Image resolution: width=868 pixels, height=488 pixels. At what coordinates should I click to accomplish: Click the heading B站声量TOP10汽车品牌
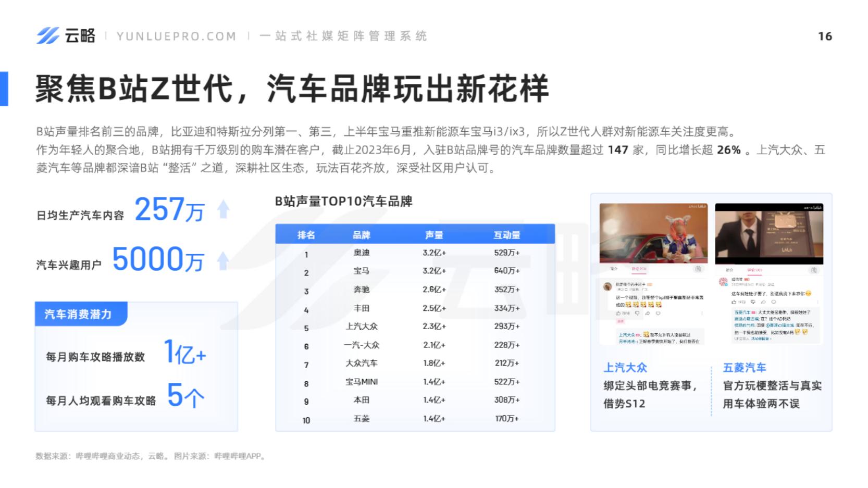click(344, 201)
